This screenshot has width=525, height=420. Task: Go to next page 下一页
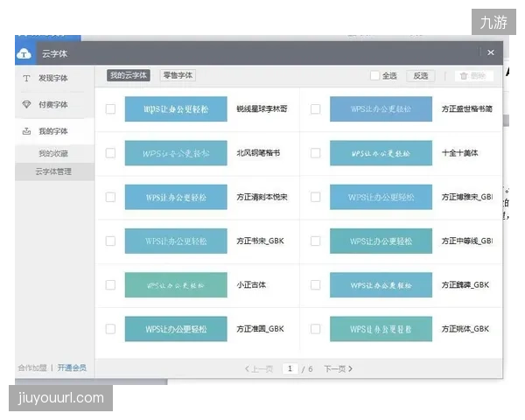[x=338, y=369]
